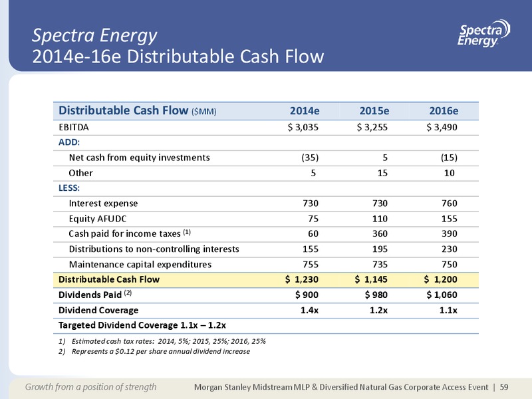
Task: Click Dividend Coverage value 1.4x
Action: [309, 310]
